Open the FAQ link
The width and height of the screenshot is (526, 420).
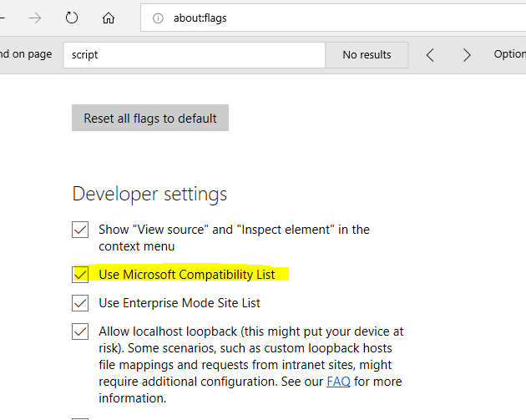point(338,382)
